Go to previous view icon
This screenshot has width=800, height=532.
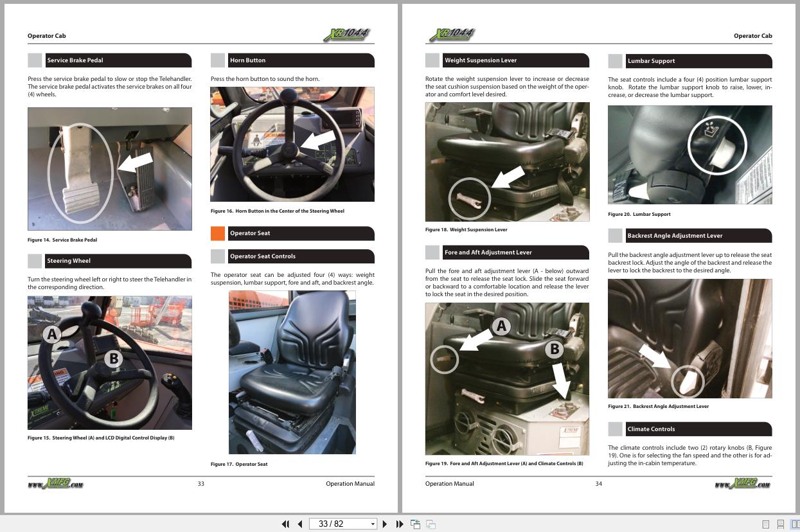click(416, 524)
